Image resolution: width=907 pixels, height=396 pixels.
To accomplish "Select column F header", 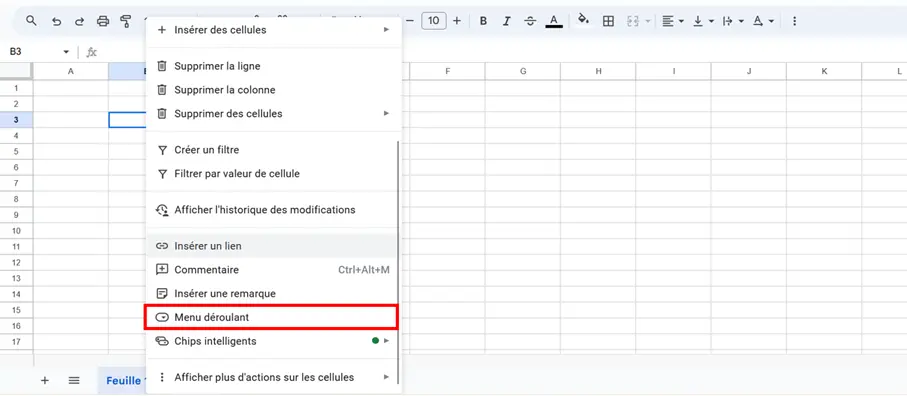I will click(x=448, y=71).
